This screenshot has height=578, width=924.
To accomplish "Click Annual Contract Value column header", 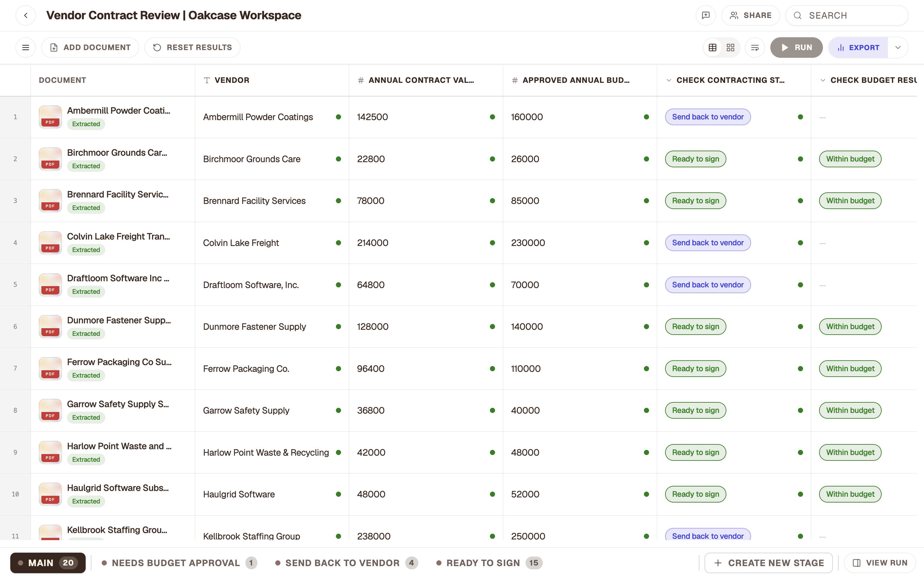I will click(x=426, y=80).
